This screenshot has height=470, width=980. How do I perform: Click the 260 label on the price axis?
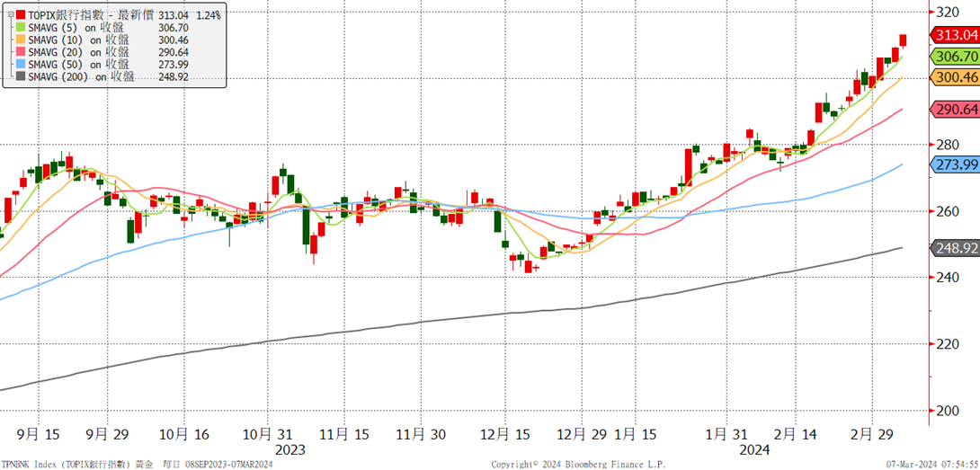pyautogui.click(x=949, y=211)
